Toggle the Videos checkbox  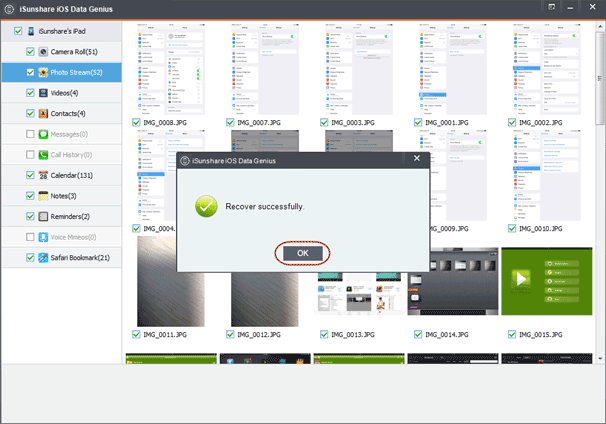coord(30,93)
